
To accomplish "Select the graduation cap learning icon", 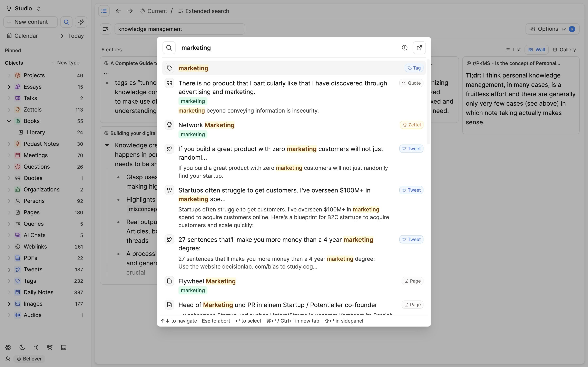I will [50, 347].
